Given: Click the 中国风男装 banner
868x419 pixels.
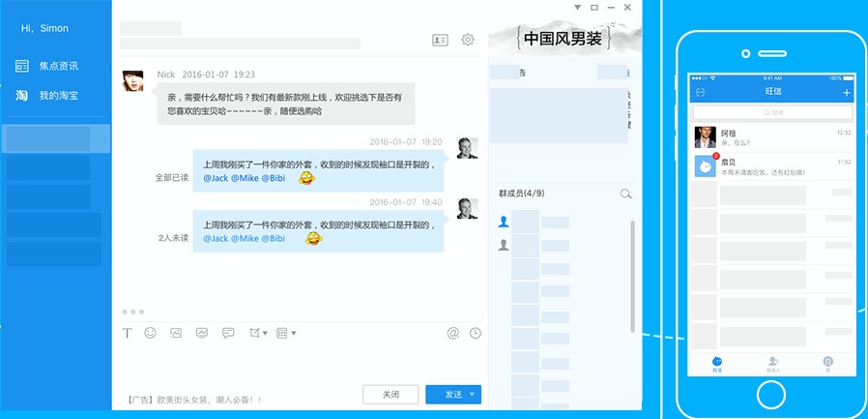Looking at the screenshot, I should [563, 40].
